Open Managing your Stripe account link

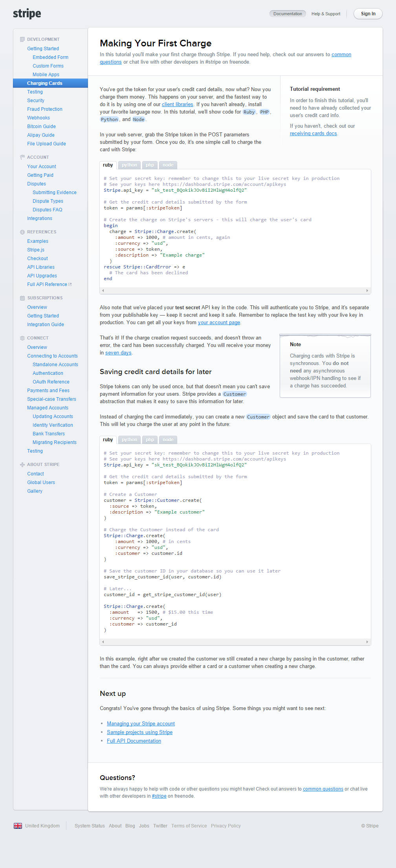141,724
